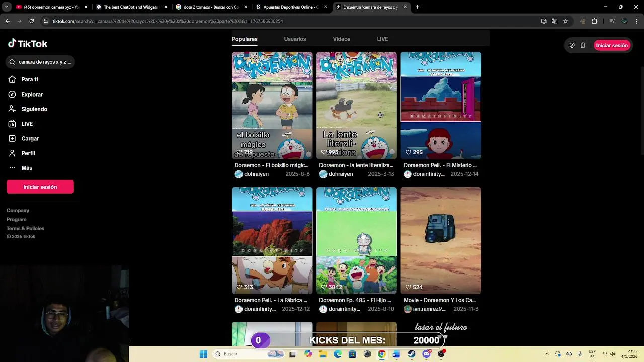This screenshot has width=644, height=362.
Task: Click the translate page icon in address bar
Action: [x=554, y=21]
